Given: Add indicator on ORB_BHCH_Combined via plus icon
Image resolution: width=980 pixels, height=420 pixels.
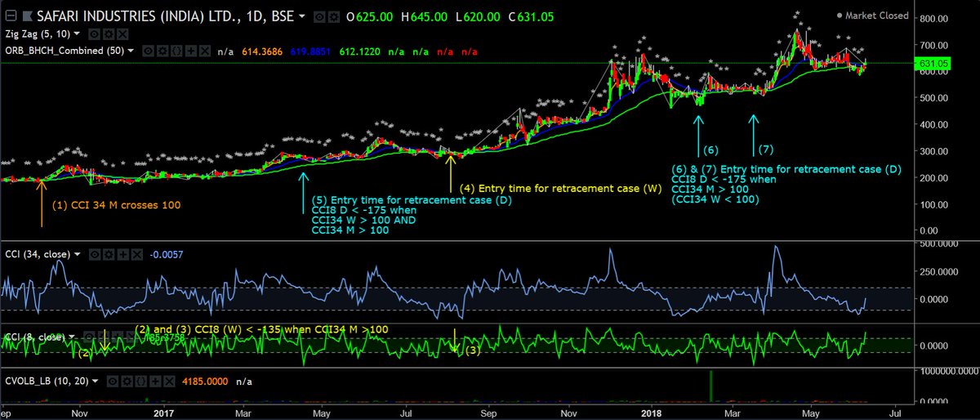Looking at the screenshot, I should 190,51.
